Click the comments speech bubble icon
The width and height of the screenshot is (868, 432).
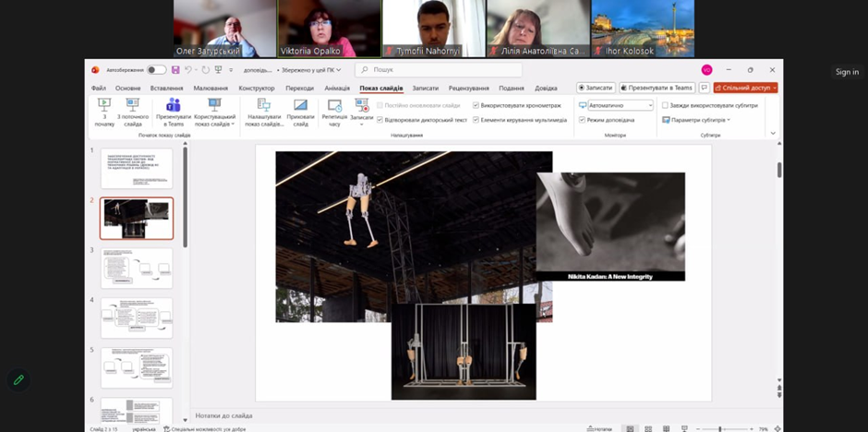click(704, 88)
